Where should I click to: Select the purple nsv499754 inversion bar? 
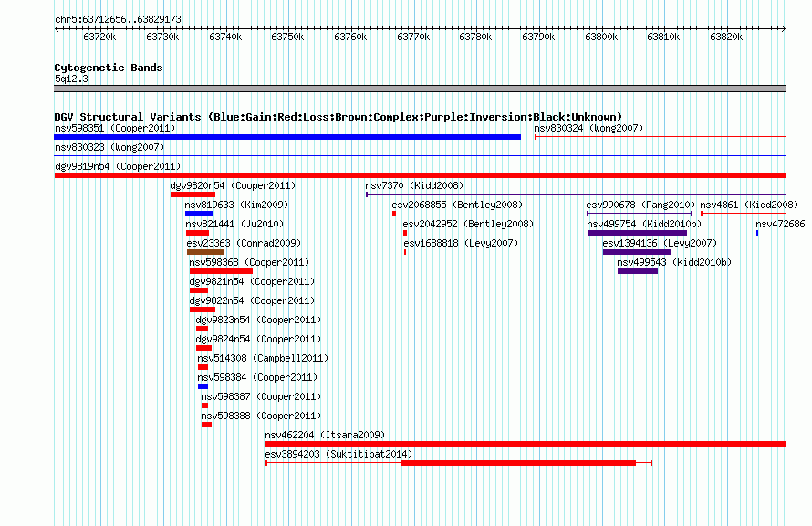click(x=637, y=233)
